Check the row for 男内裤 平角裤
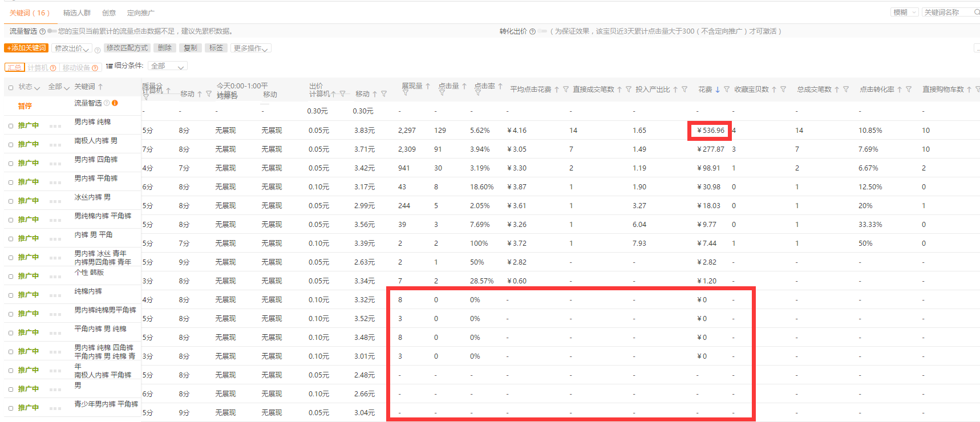This screenshot has height=422, width=980. 11,182
